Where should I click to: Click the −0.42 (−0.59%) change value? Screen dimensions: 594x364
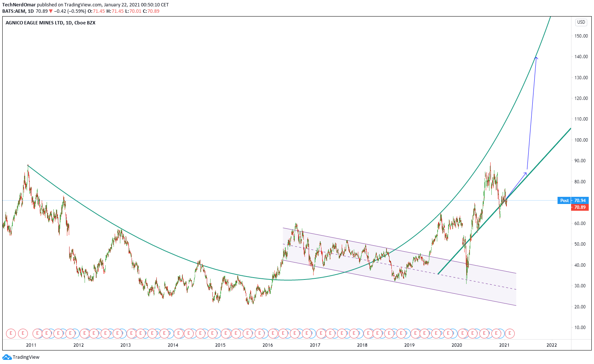click(70, 11)
